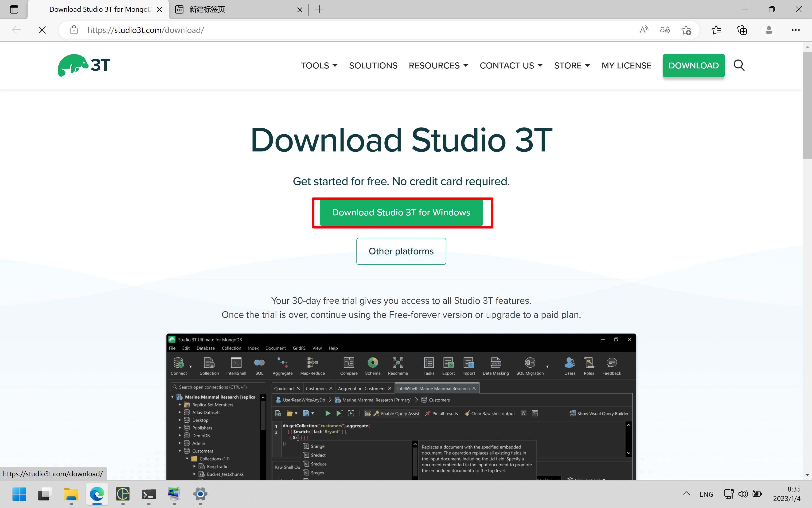Click the scrollbar up arrow
812x508 pixels.
807,47
